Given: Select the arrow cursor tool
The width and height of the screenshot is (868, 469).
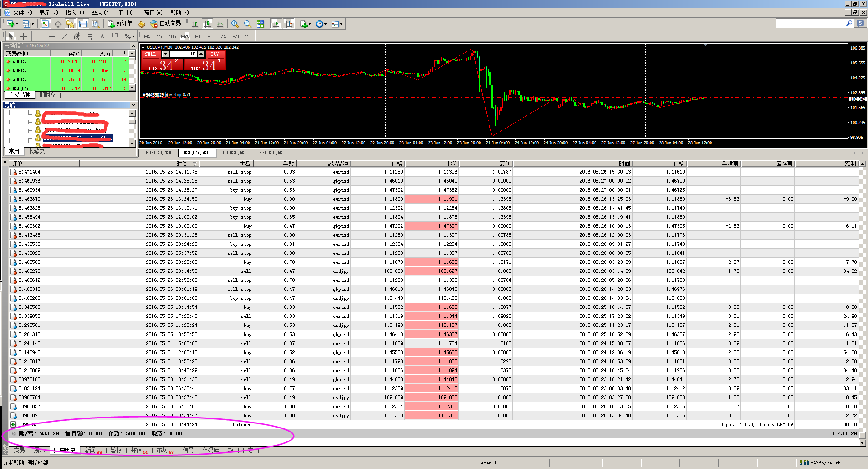Looking at the screenshot, I should pos(11,36).
